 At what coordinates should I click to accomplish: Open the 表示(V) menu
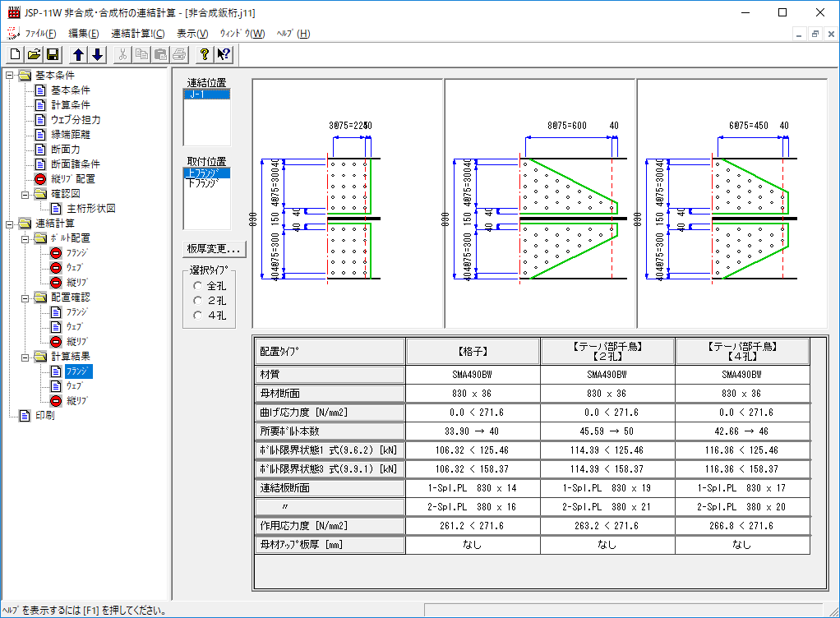192,34
